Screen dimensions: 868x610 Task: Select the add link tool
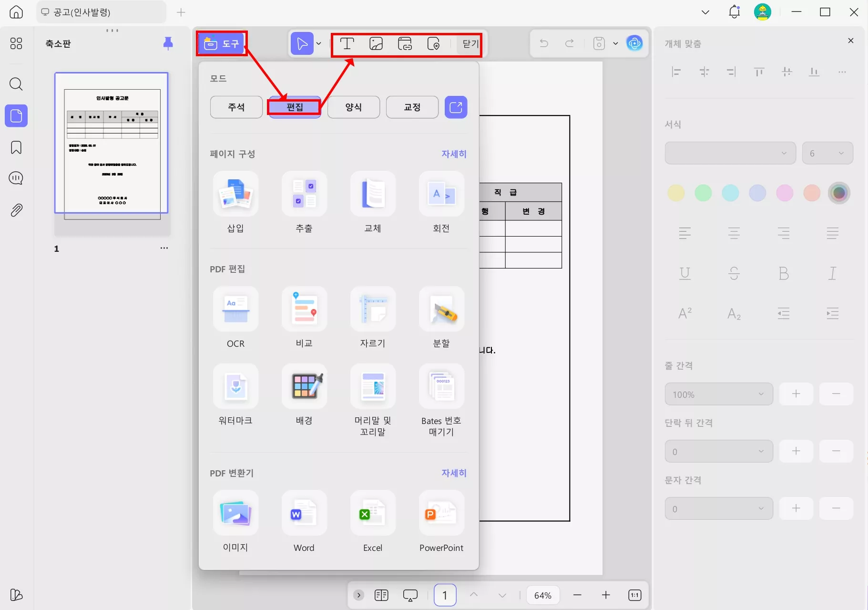click(x=405, y=44)
